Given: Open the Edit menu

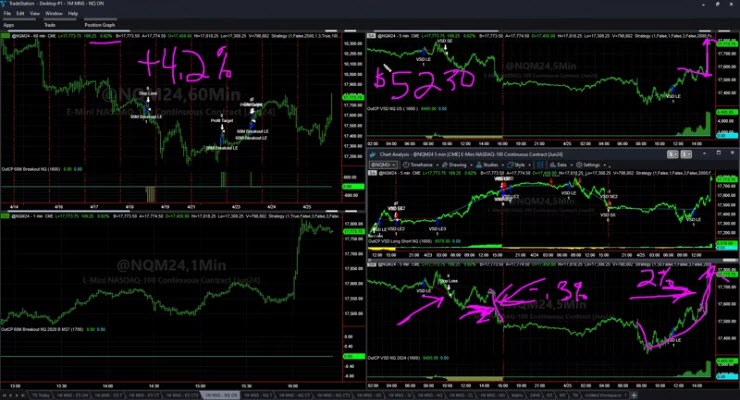Looking at the screenshot, I should tap(20, 14).
